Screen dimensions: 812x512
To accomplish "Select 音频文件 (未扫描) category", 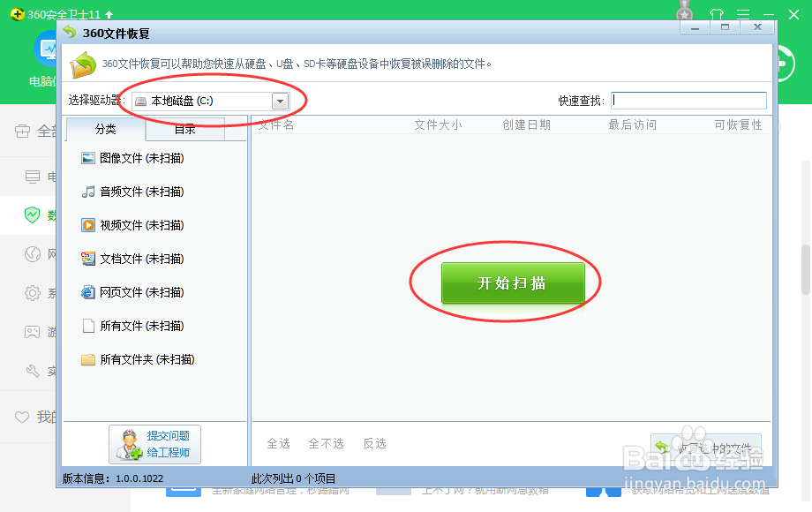I will click(x=132, y=192).
